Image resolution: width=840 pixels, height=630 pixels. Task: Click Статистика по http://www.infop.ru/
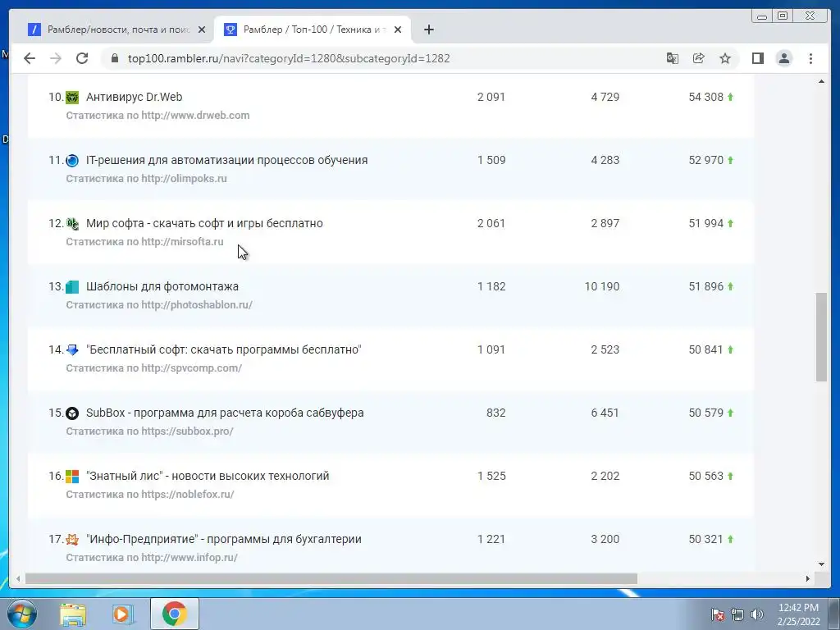click(152, 558)
